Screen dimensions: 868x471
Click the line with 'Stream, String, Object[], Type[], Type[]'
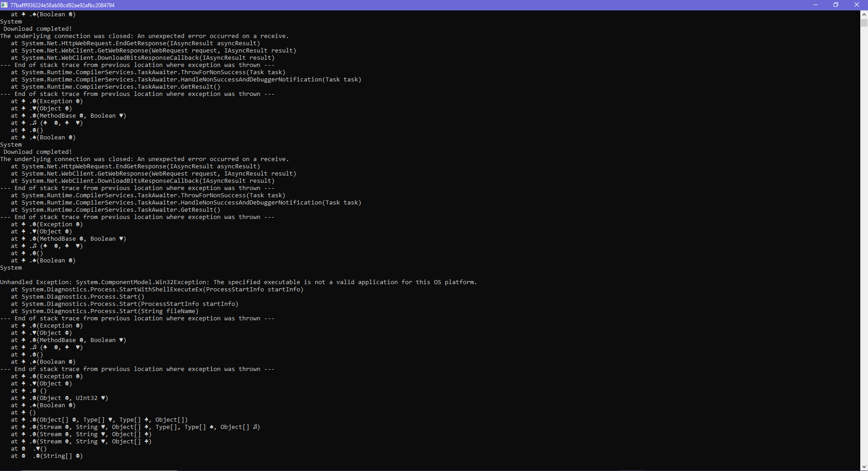pyautogui.click(x=136, y=427)
